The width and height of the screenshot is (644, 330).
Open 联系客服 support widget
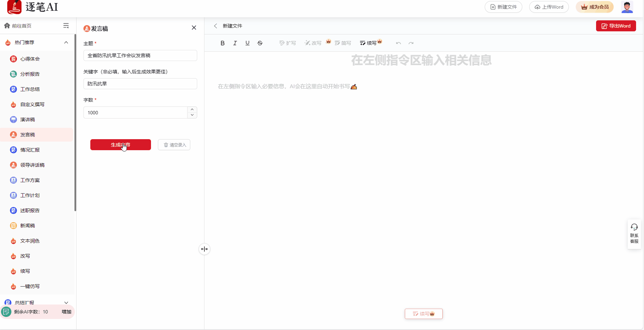[x=634, y=234]
